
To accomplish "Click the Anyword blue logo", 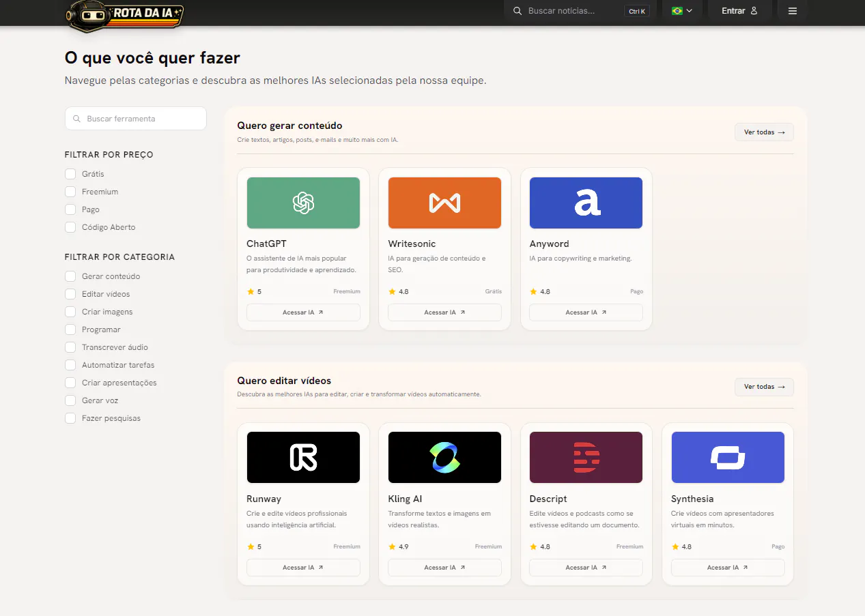I will 586,203.
